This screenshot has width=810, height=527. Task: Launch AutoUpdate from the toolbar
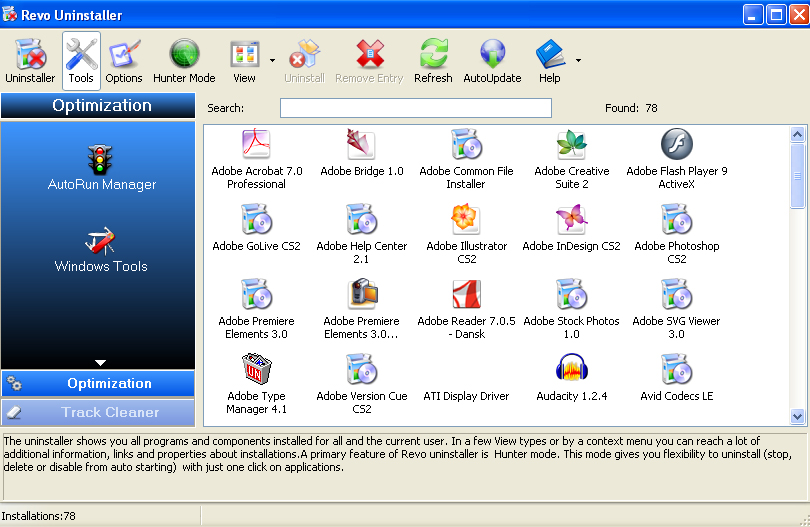pos(492,61)
